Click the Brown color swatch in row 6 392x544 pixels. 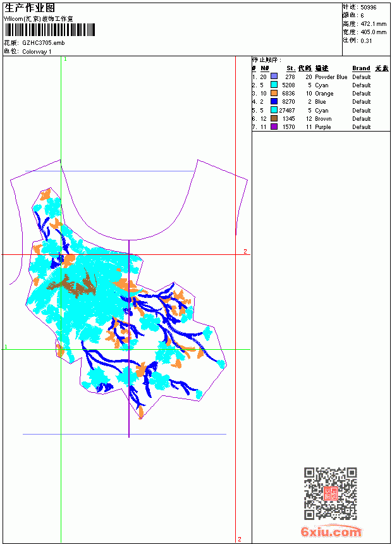274,118
